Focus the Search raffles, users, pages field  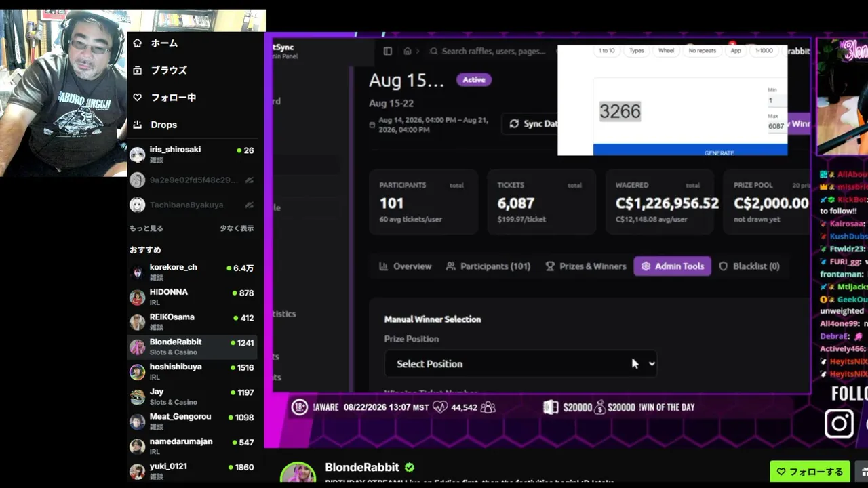(493, 51)
